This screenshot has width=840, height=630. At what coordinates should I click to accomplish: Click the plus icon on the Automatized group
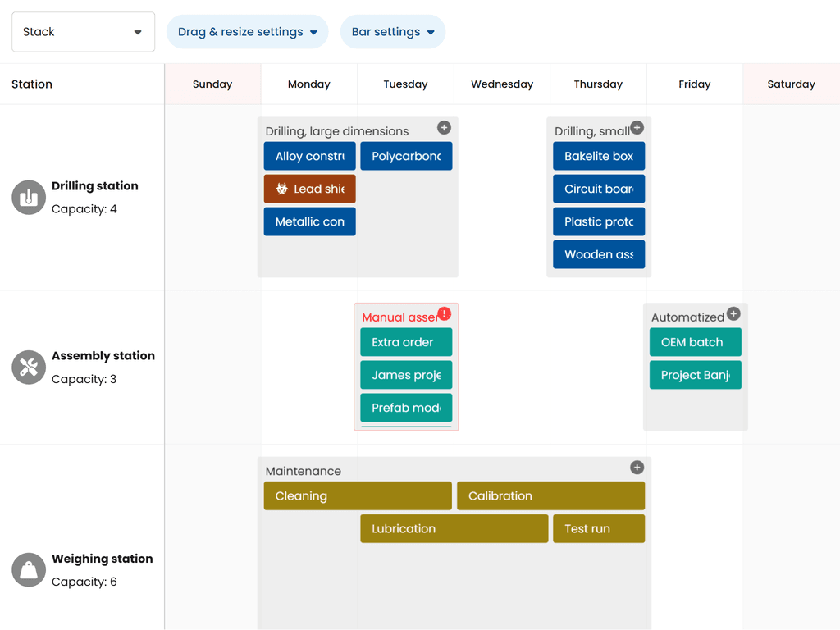[735, 313]
